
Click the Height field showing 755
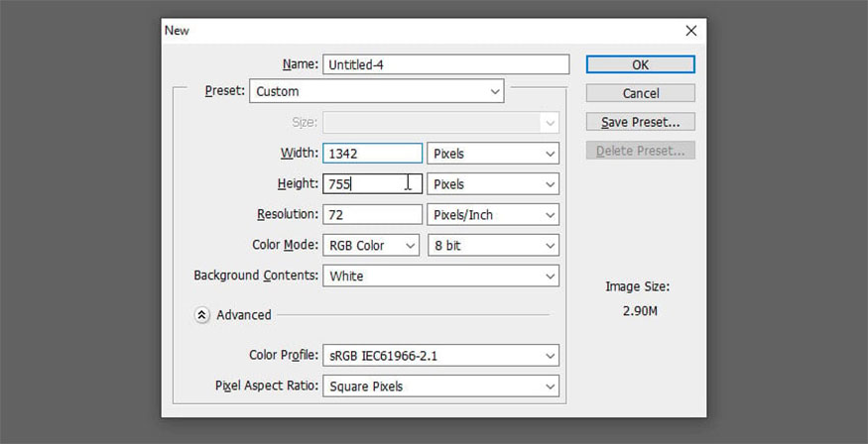(x=372, y=184)
